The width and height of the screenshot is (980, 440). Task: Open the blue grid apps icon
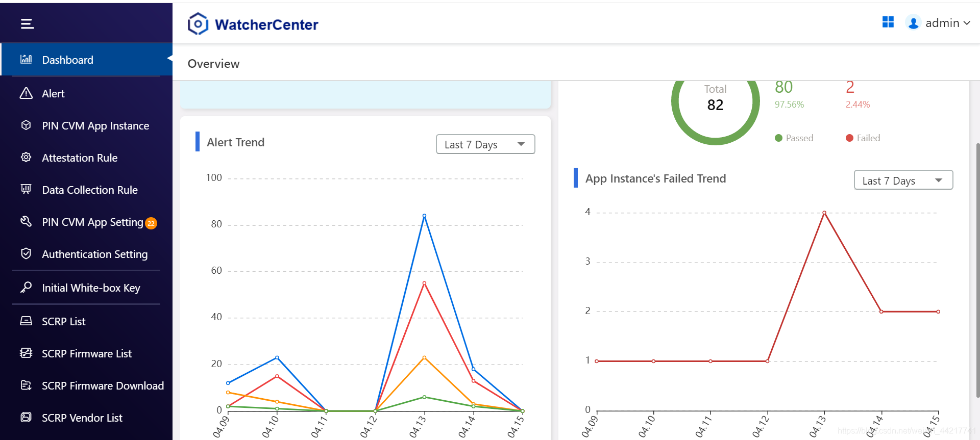tap(888, 22)
